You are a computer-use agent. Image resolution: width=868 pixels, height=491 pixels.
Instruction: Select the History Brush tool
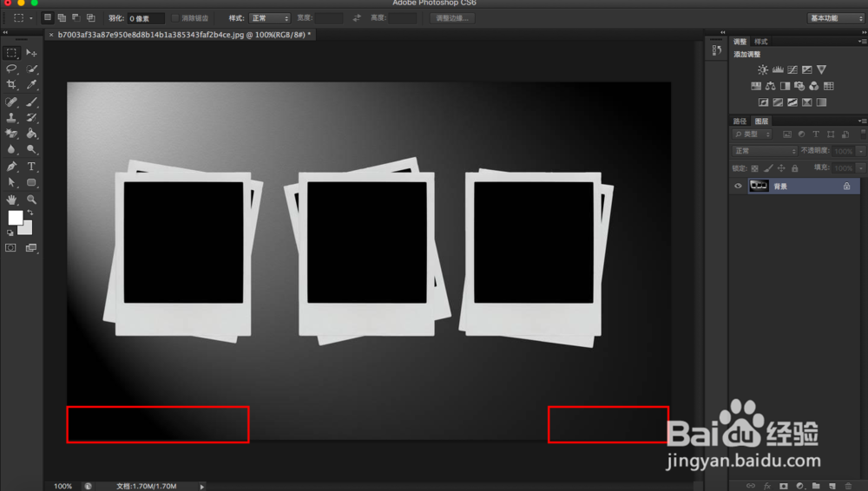(31, 118)
